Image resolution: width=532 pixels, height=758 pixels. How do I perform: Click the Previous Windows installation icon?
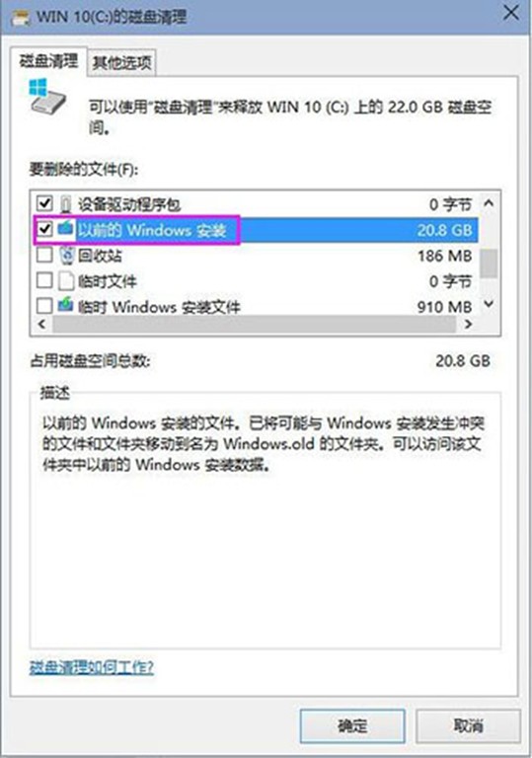pyautogui.click(x=65, y=228)
